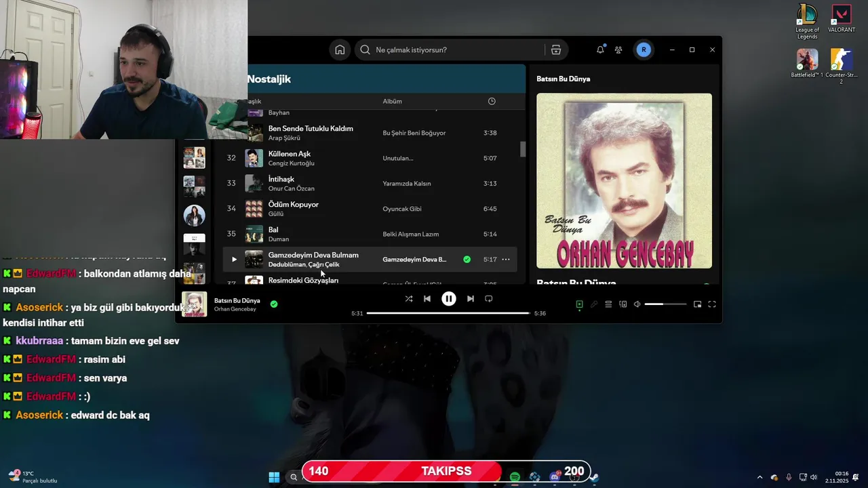Click the Nostaljik playlist title

coord(269,79)
